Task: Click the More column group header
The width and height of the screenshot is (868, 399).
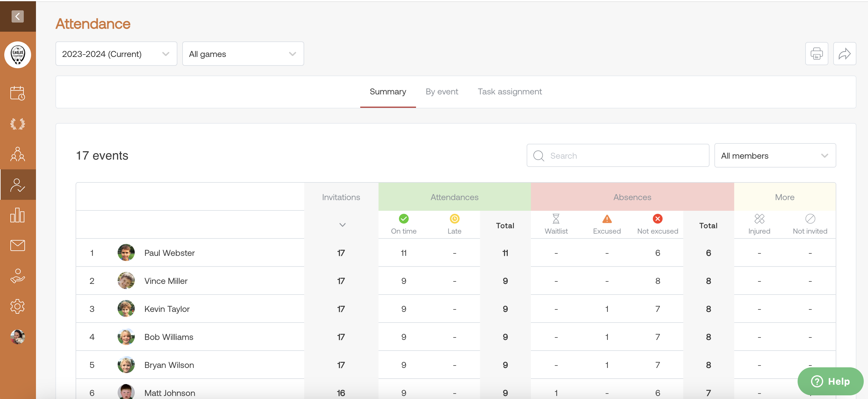Action: point(784,197)
